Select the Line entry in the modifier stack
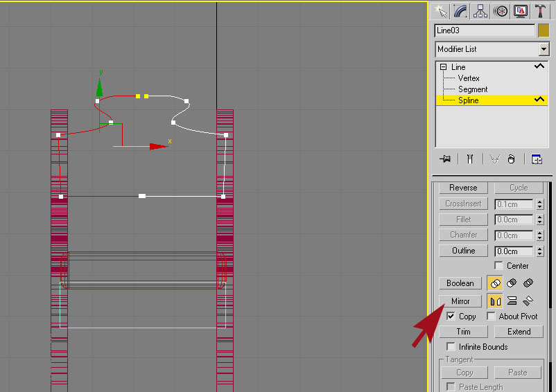Screen dimensions: 556x392 pyautogui.click(x=458, y=67)
